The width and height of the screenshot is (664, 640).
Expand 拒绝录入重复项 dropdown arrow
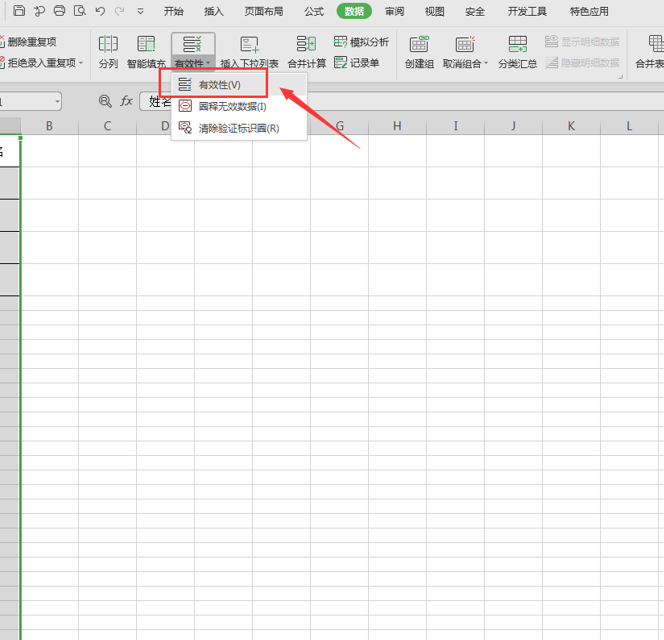coord(81,63)
